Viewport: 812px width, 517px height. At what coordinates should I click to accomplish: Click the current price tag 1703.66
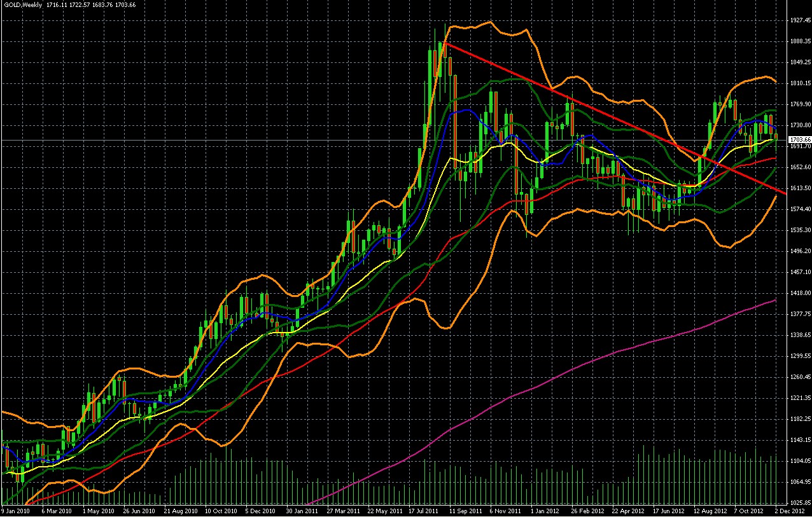pyautogui.click(x=799, y=139)
